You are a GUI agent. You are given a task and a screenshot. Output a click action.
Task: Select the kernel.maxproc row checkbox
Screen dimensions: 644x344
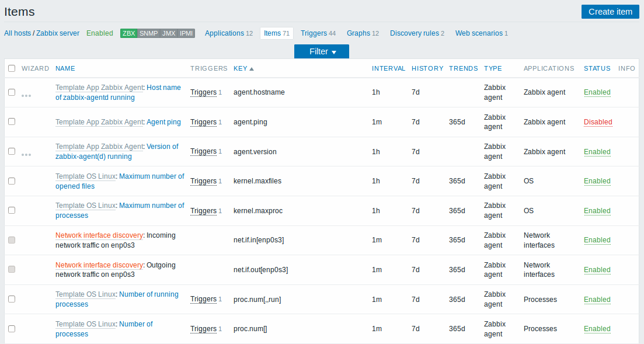(x=12, y=210)
